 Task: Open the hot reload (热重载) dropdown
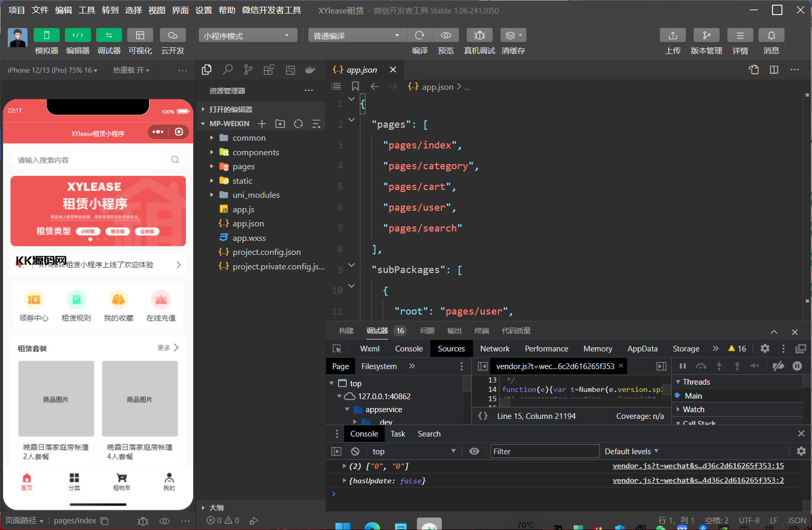131,70
